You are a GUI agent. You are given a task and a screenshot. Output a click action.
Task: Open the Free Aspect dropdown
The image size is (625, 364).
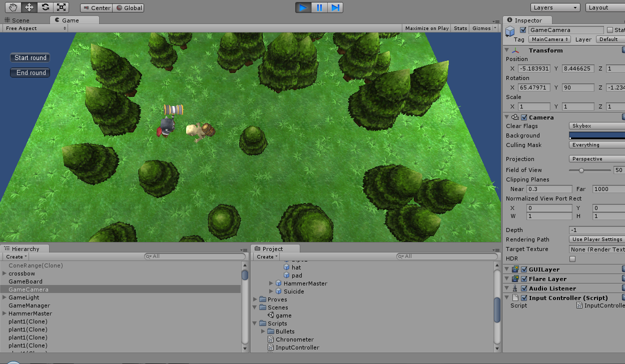coord(35,28)
